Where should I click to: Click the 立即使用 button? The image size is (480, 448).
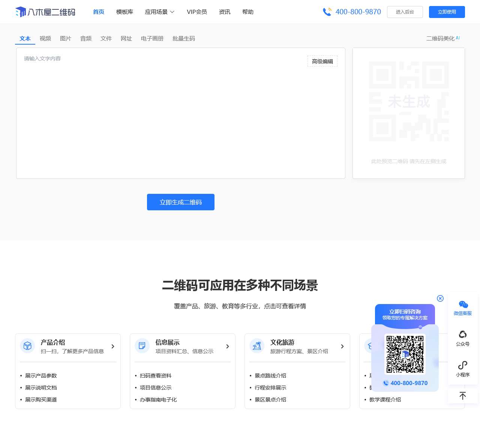tap(447, 12)
